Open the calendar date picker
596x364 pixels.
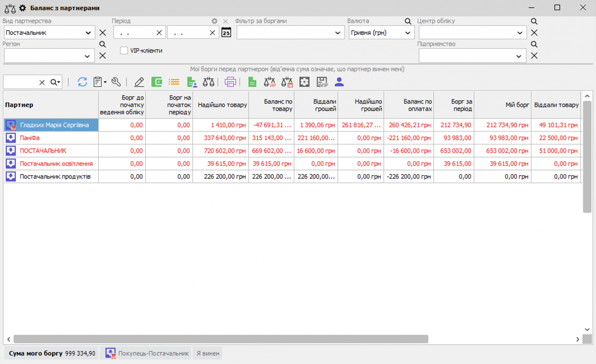[226, 32]
